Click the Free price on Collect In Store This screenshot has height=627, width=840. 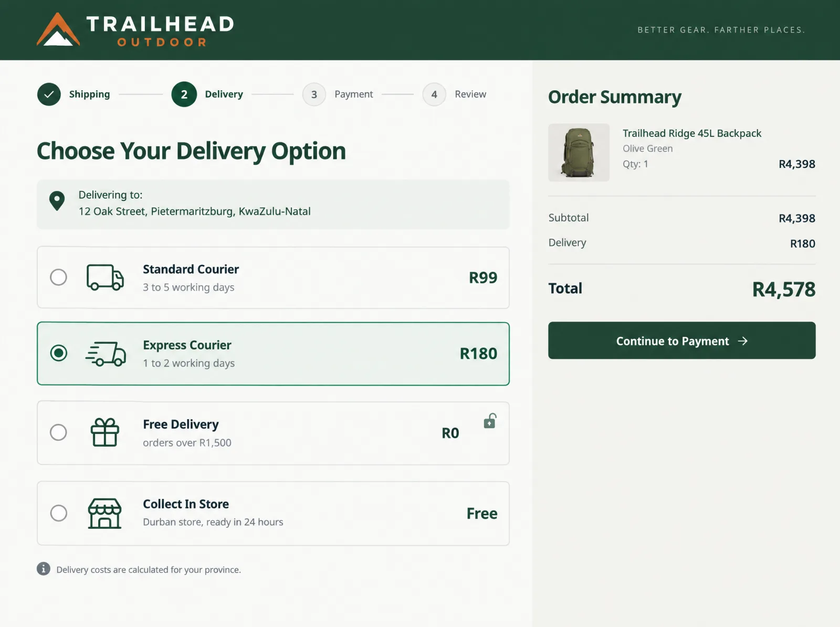482,514
